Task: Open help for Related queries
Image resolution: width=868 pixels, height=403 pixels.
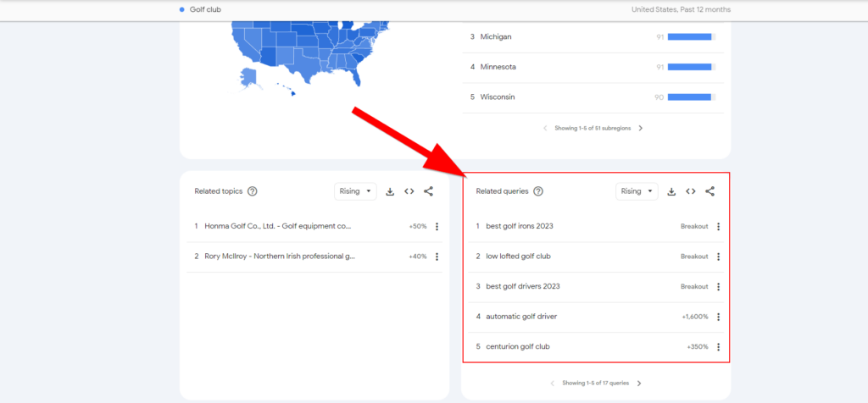Action: click(538, 191)
